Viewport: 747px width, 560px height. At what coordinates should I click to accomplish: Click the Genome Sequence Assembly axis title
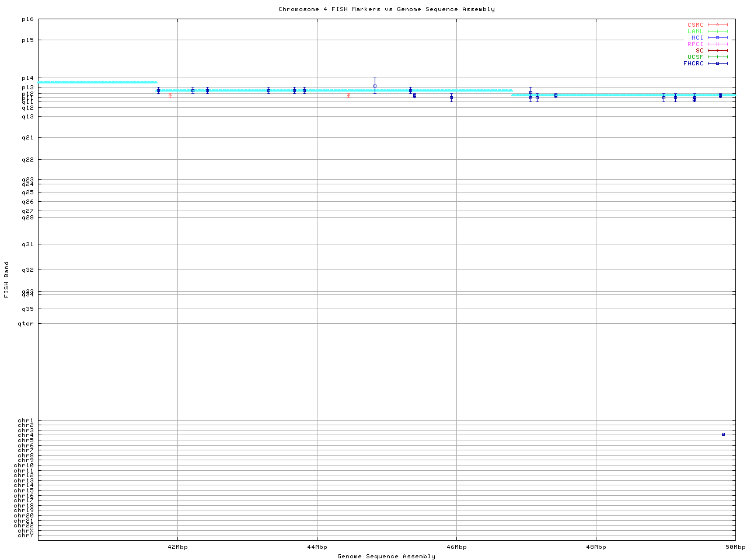click(386, 556)
